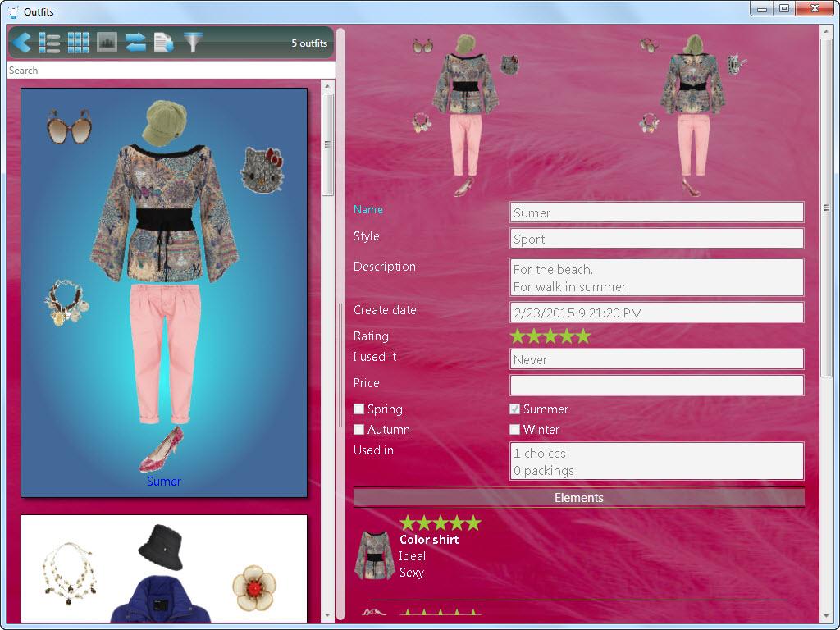Viewport: 840px width, 630px height.
Task: Click the outfit list scroll down arrow
Action: pos(327,615)
